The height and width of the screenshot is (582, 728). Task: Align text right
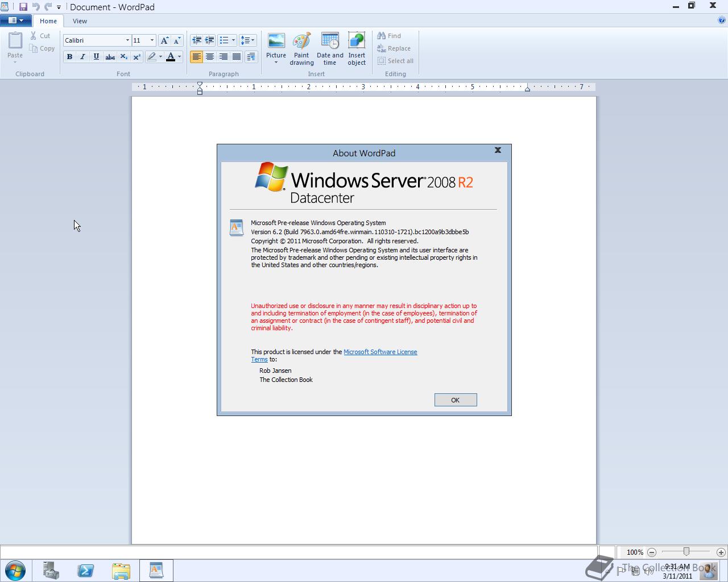tap(224, 57)
